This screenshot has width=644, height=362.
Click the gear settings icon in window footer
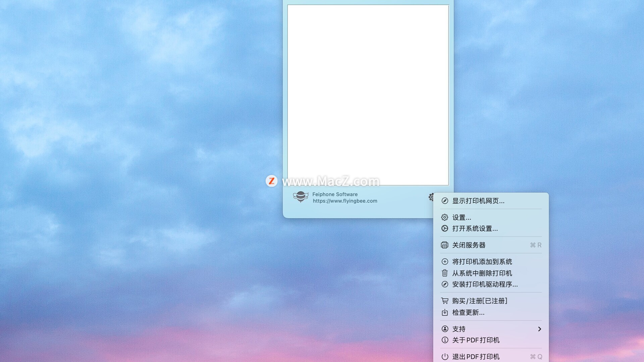tap(431, 197)
